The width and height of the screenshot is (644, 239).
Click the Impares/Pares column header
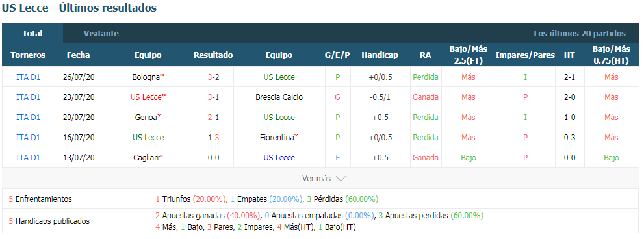(x=525, y=55)
